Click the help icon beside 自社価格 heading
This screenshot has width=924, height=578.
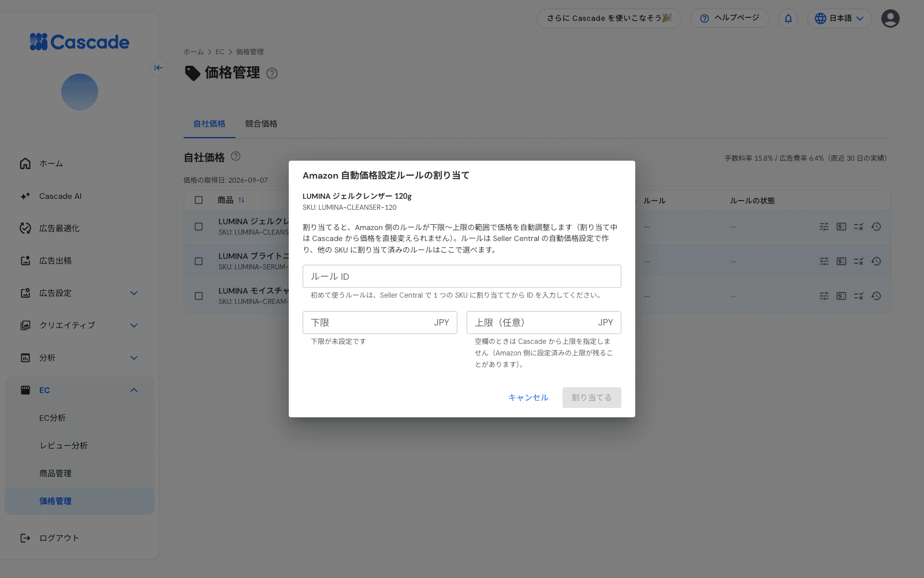click(236, 156)
